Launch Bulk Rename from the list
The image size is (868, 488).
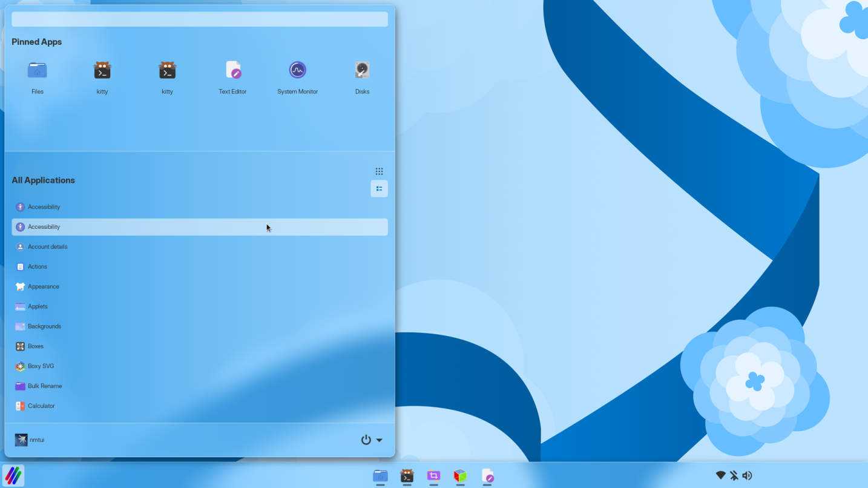tap(200, 386)
